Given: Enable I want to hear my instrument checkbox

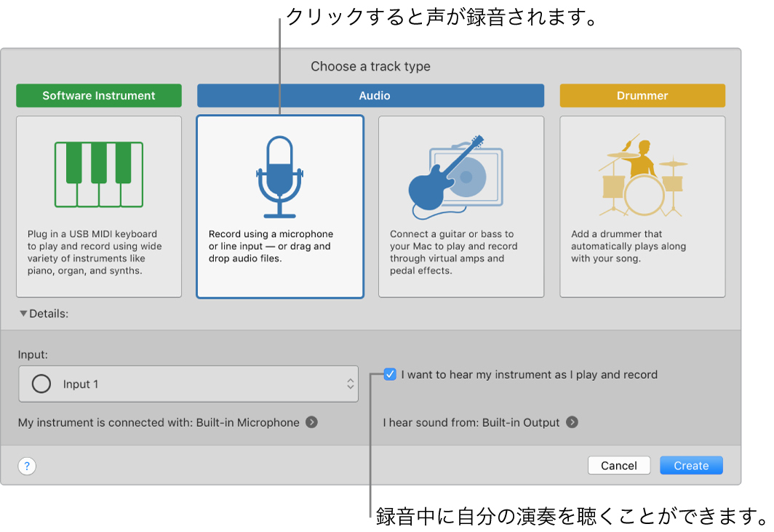Looking at the screenshot, I should (390, 374).
